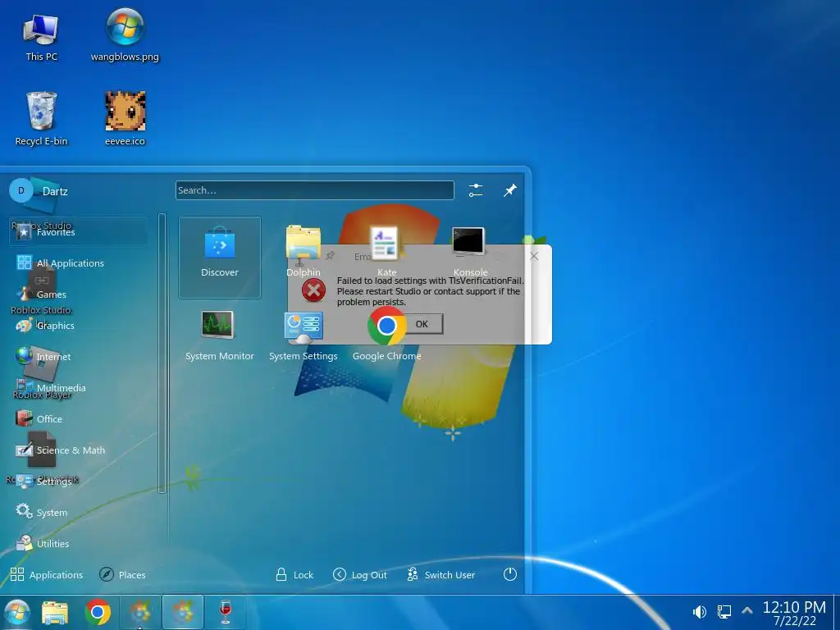Open the volume control in the tray

(x=699, y=612)
